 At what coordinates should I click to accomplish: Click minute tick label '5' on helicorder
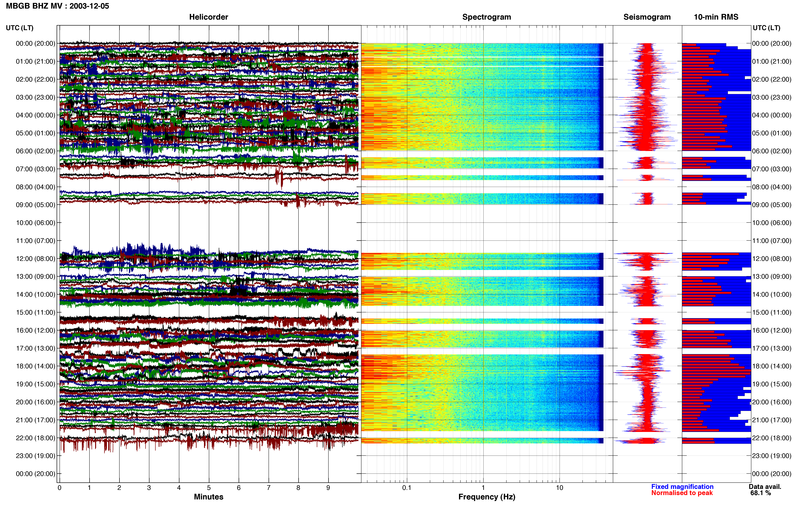[x=209, y=487]
